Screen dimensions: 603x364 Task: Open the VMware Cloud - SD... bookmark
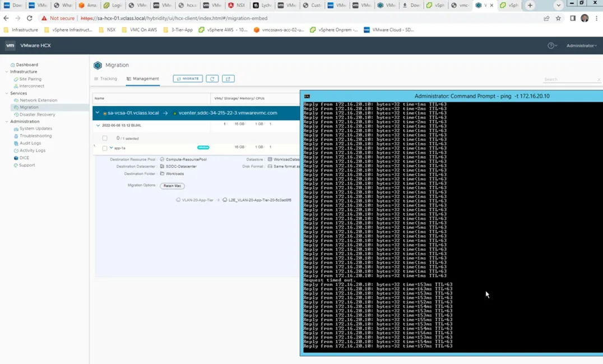pyautogui.click(x=388, y=30)
